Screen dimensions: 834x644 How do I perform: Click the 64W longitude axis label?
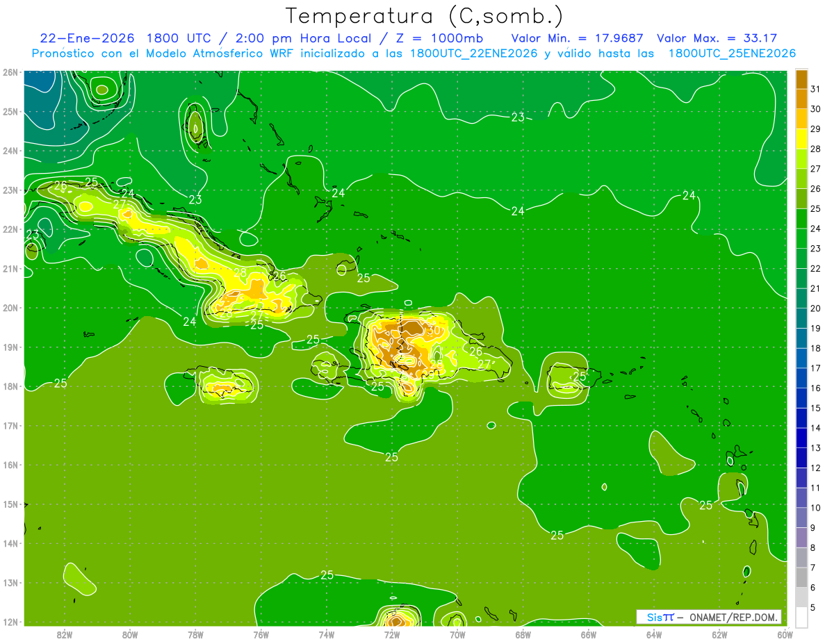(654, 635)
